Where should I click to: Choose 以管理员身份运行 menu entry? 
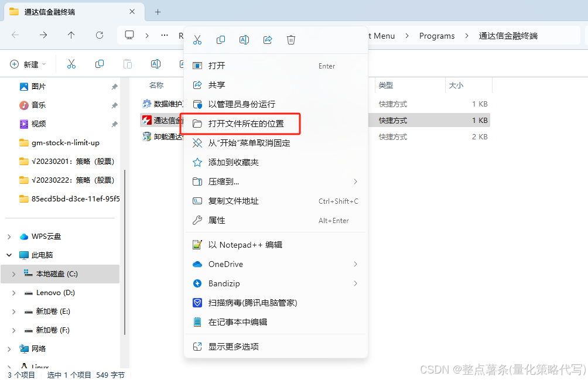[x=276, y=104]
